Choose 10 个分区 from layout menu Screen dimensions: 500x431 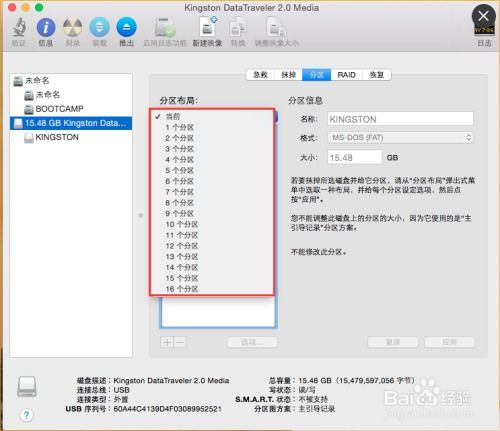tap(212, 224)
